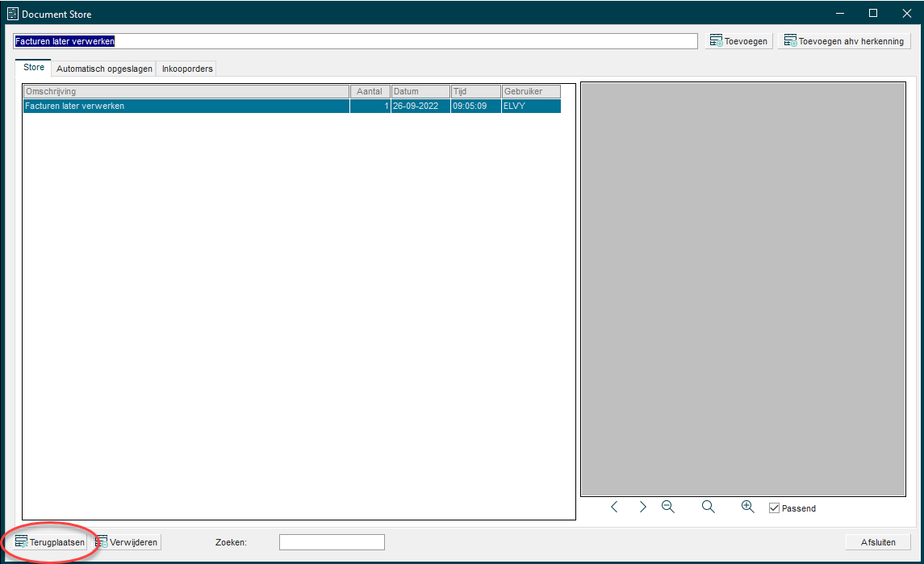
Task: Zoom out with the minus magnifier
Action: point(668,508)
